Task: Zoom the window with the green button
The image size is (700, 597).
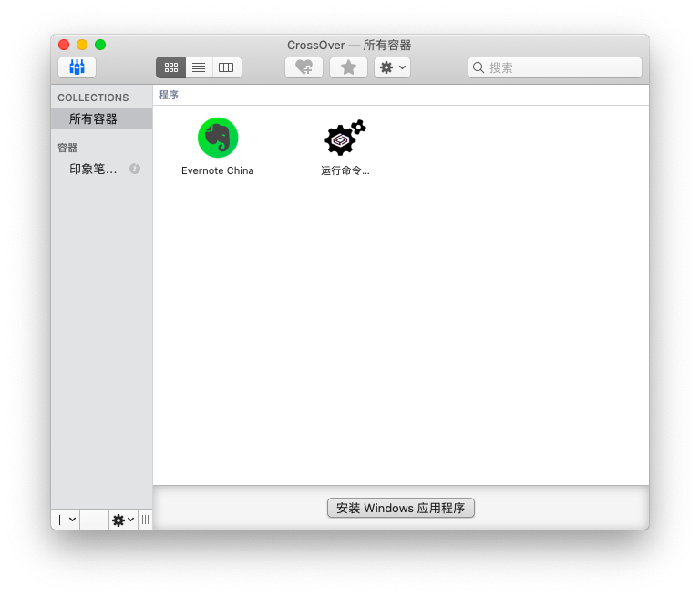Action: (100, 45)
